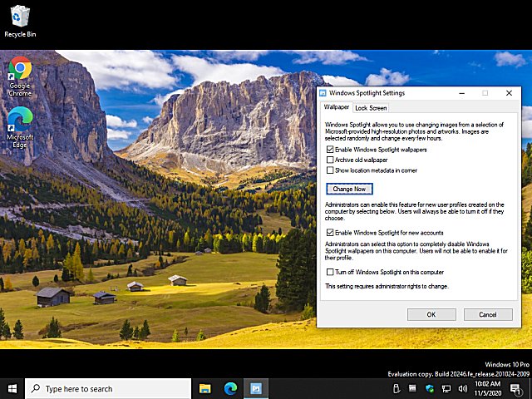Launch Google Chrome from the desktop

[x=20, y=74]
